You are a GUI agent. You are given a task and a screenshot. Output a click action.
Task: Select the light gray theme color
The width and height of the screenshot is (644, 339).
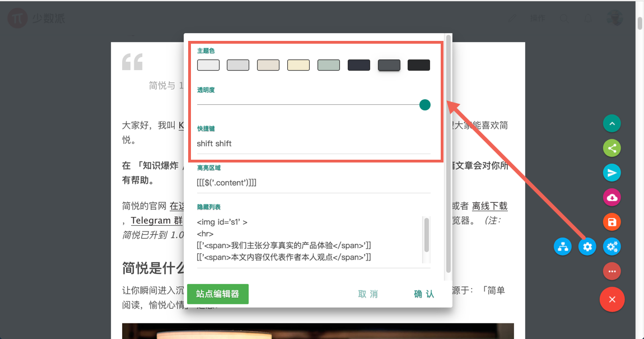tap(238, 65)
